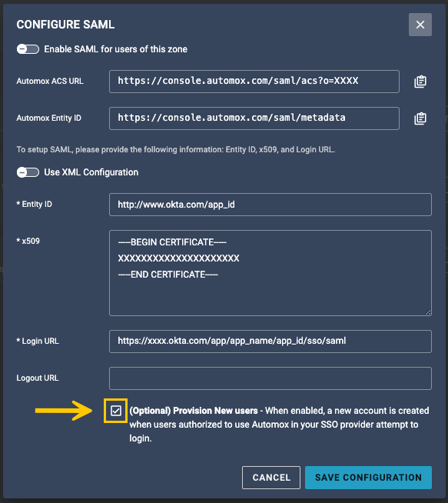448x503 pixels.
Task: Focus the Automox ACS URL field
Action: click(254, 82)
